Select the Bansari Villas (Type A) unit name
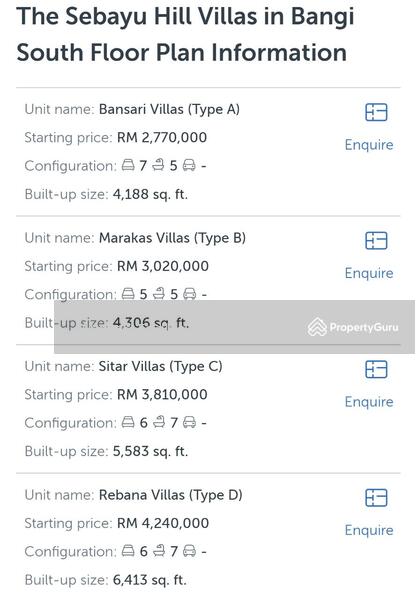Screen dimensions: 416x600 [169, 109]
